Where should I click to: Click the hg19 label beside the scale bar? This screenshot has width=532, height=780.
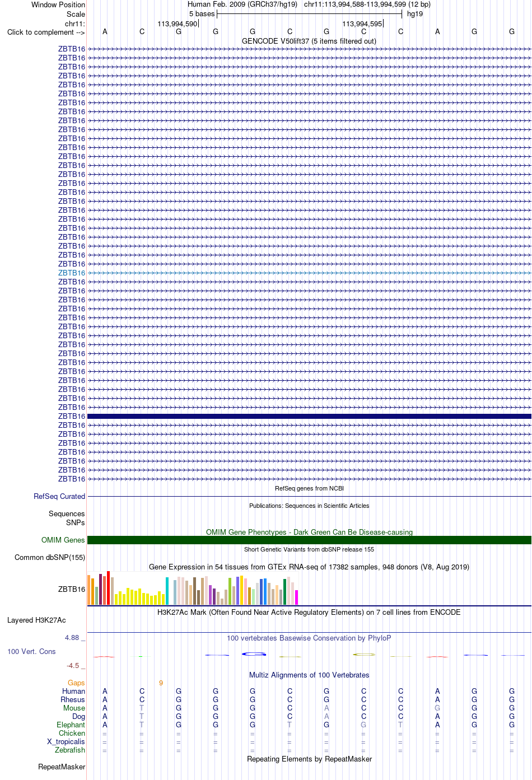tap(415, 13)
